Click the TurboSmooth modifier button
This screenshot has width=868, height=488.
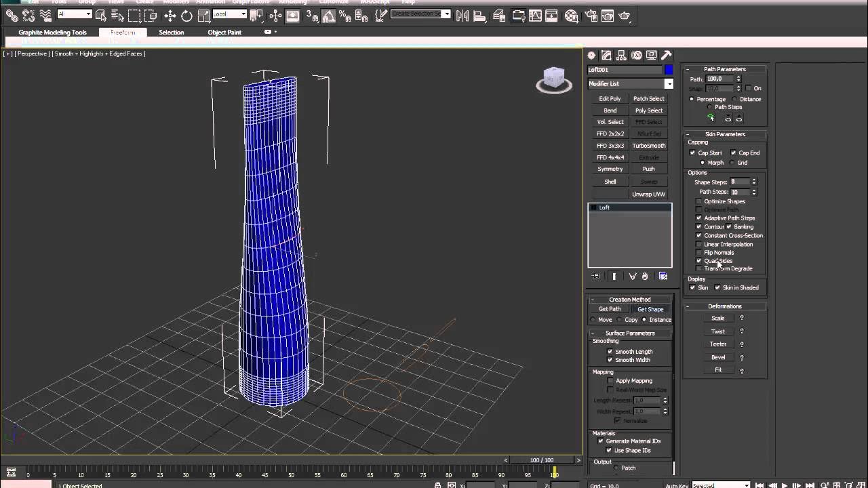(649, 146)
